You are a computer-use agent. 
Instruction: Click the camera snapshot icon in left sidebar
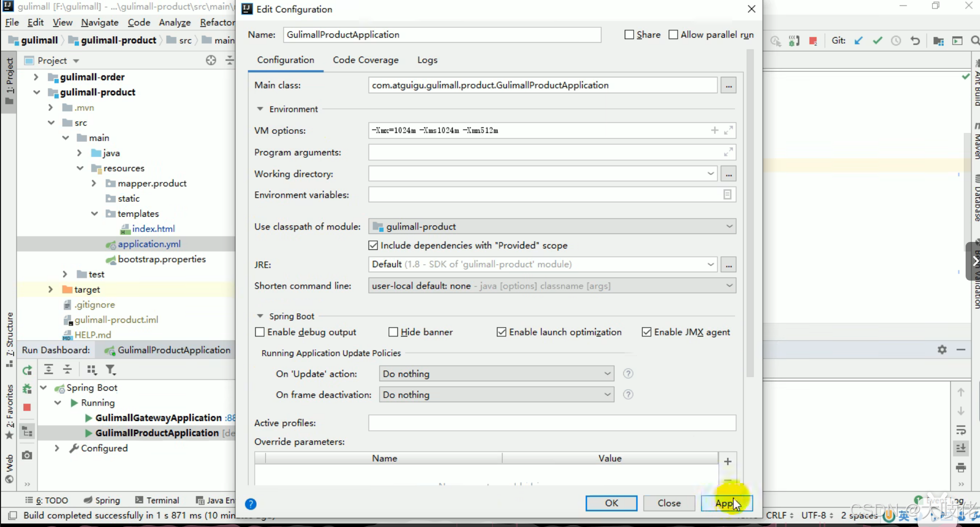point(27,455)
